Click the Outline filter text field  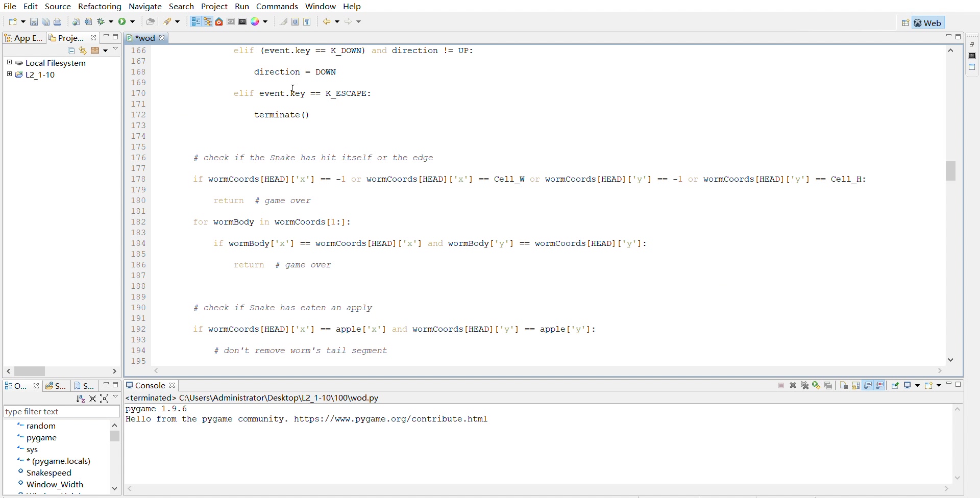click(61, 412)
